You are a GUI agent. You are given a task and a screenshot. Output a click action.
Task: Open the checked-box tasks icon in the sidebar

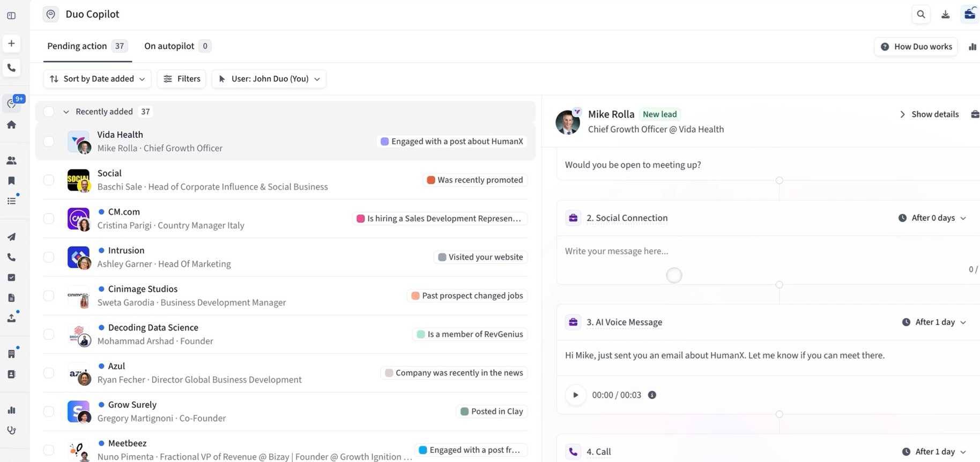11,277
